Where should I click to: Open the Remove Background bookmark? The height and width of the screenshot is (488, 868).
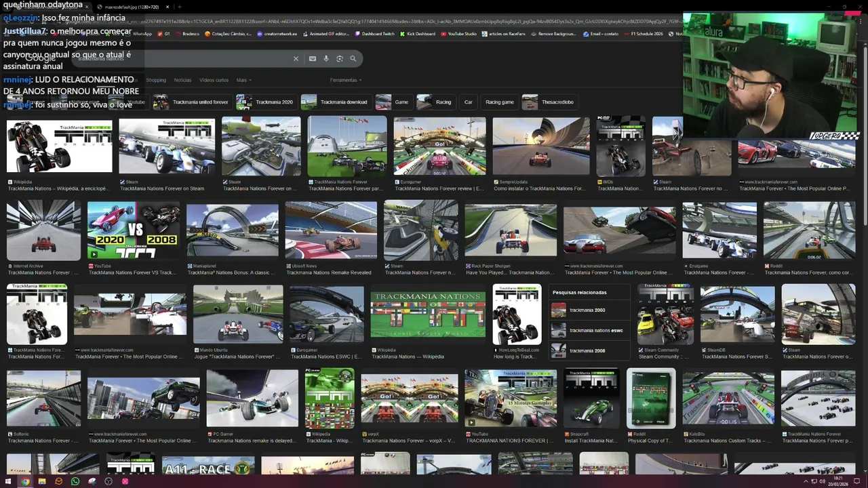[x=553, y=33]
